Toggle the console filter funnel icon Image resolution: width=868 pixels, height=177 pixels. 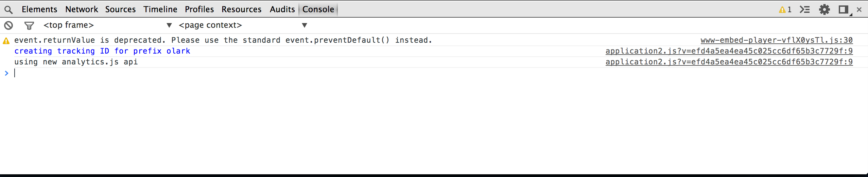tap(29, 25)
